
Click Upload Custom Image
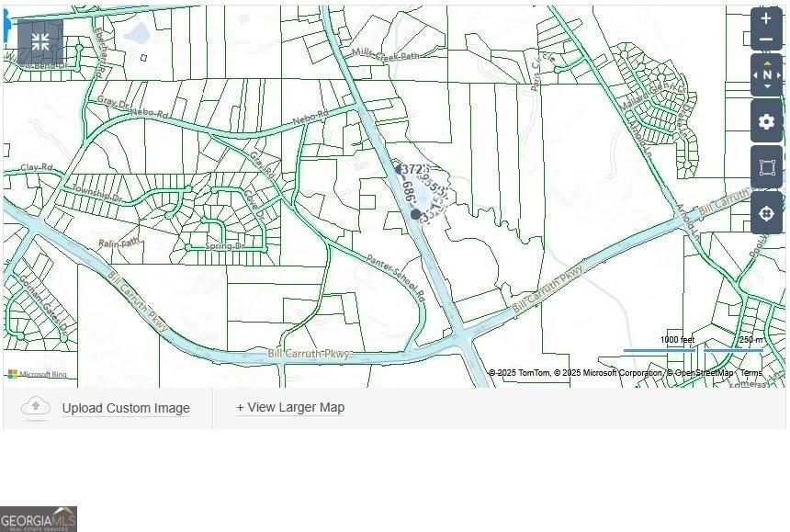tap(126, 408)
